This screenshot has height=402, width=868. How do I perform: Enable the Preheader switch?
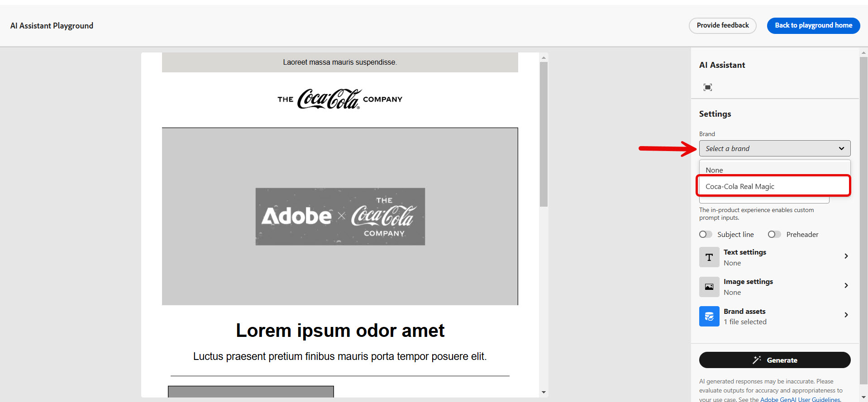[774, 234]
